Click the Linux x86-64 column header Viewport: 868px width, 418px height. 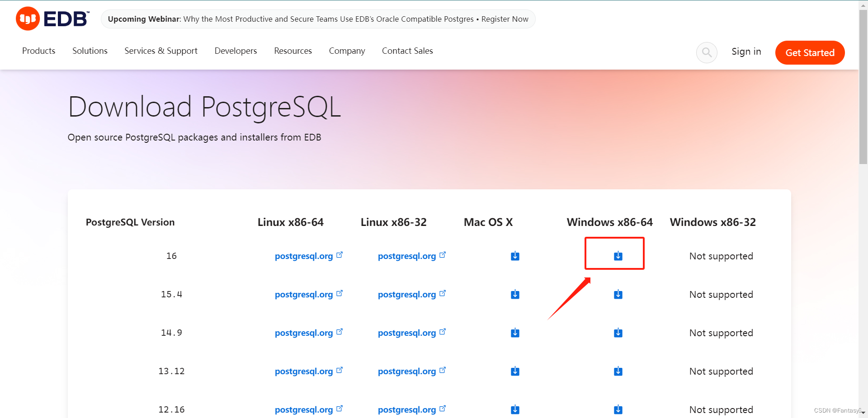click(291, 222)
